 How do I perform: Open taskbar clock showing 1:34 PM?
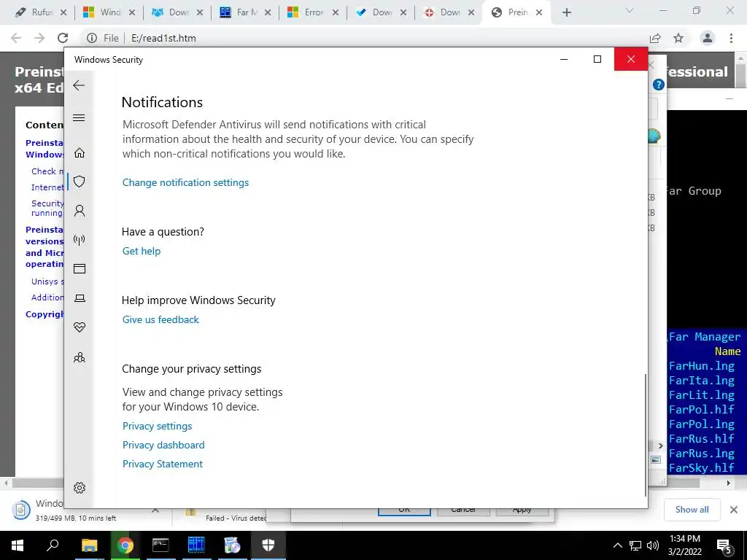coord(685,545)
